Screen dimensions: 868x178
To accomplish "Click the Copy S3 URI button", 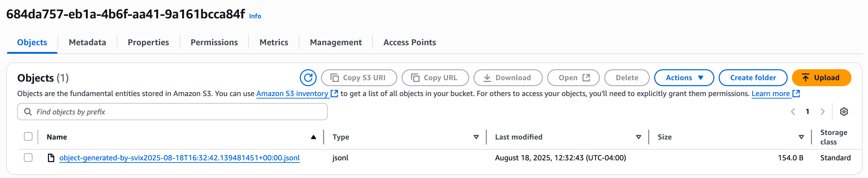I will (x=359, y=78).
